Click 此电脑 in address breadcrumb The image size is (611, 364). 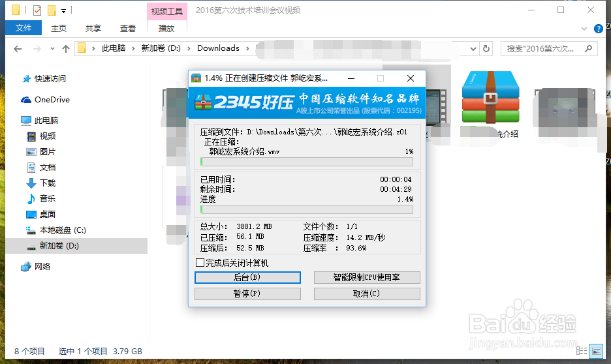click(x=114, y=48)
